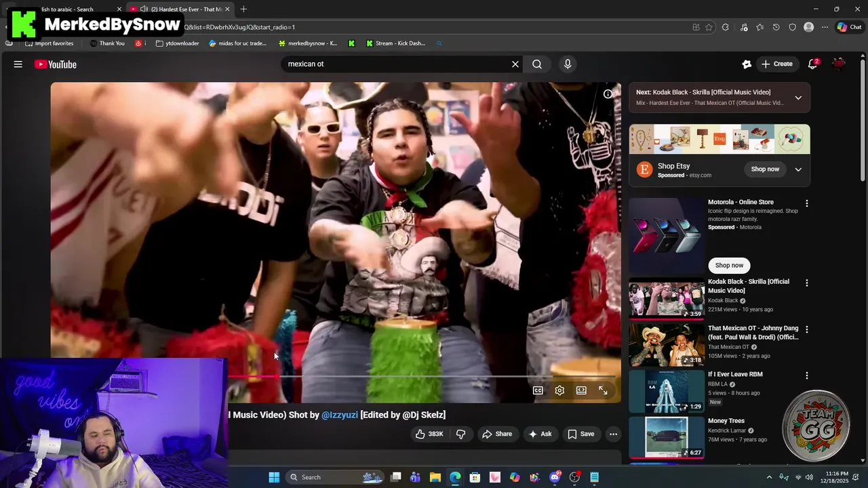Dislike this video
This screenshot has height=488, width=868.
point(460,434)
